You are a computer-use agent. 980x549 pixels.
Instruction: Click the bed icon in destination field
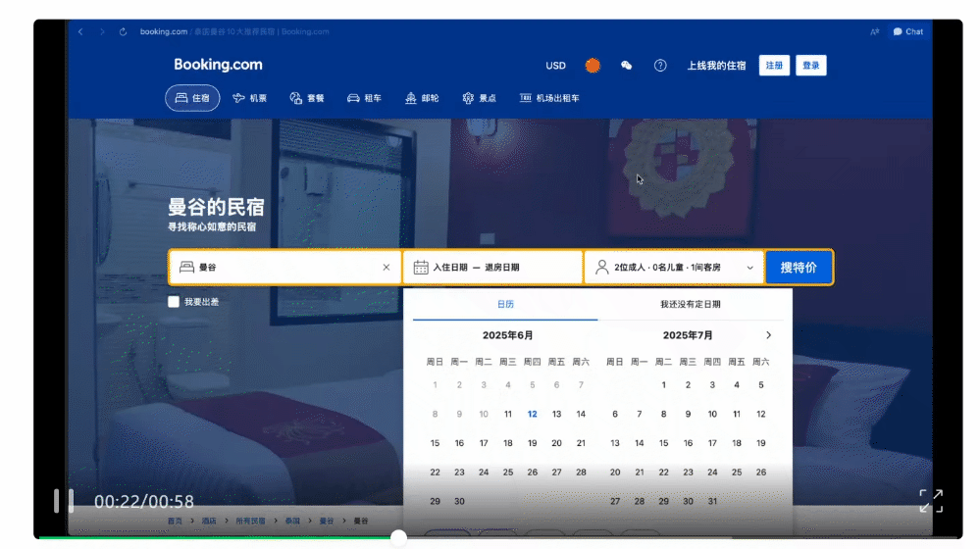pos(186,268)
